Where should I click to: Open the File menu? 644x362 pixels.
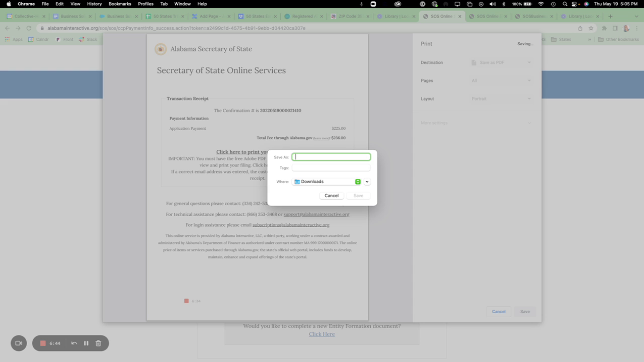click(45, 4)
